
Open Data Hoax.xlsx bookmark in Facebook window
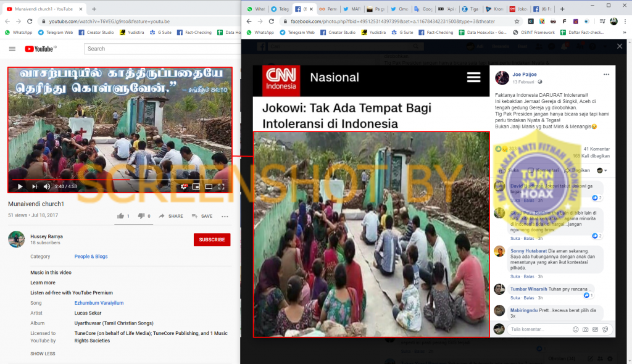coord(483,32)
